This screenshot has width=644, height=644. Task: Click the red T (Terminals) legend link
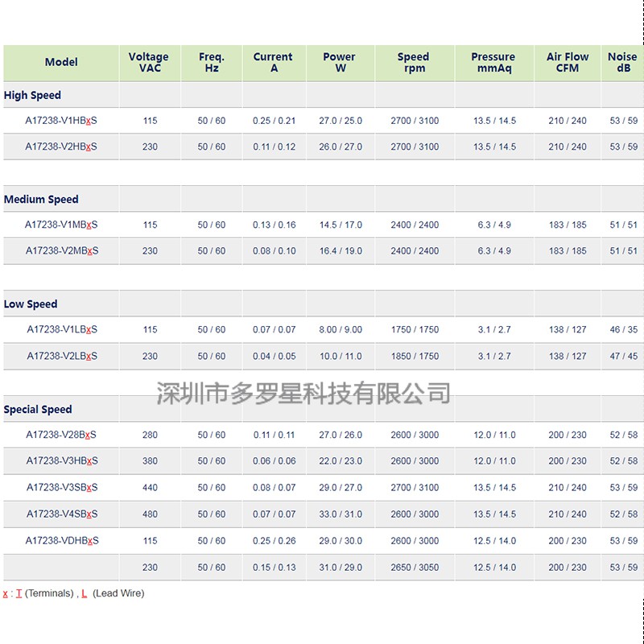[x=19, y=593]
